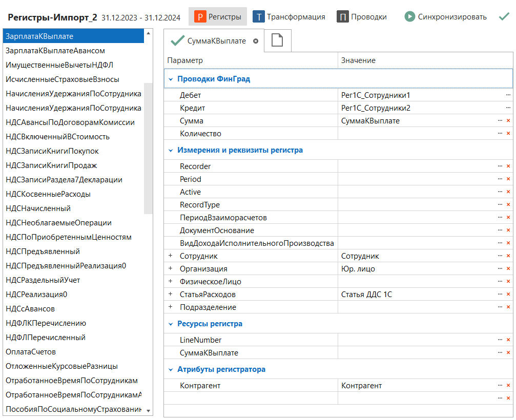The image size is (516, 420).
Task: Expand the Подразделение tree node
Action: point(171,307)
